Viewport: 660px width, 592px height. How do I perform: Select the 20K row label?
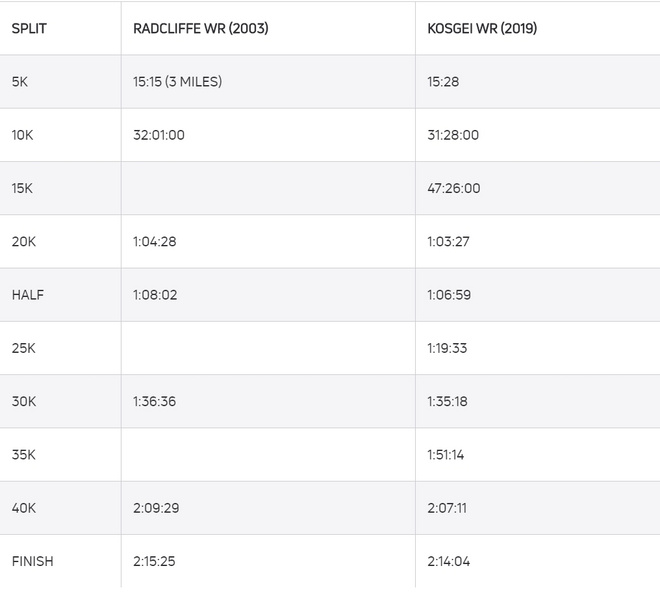(x=23, y=242)
